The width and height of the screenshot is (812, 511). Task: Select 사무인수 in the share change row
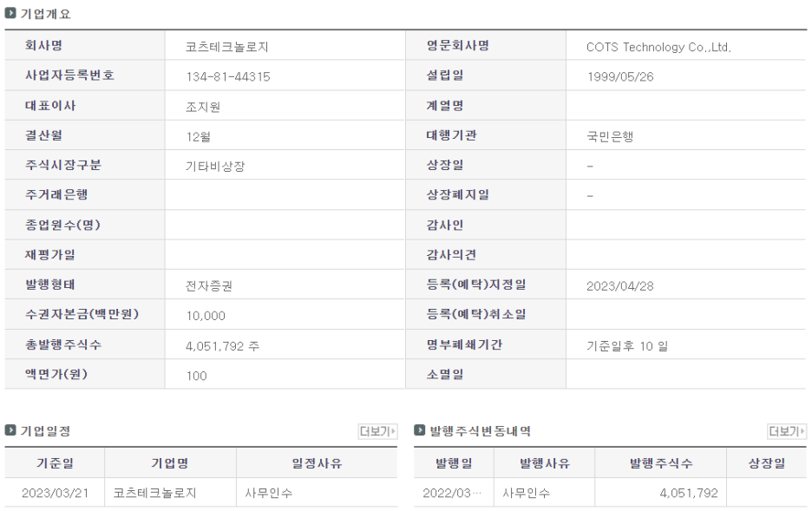526,493
